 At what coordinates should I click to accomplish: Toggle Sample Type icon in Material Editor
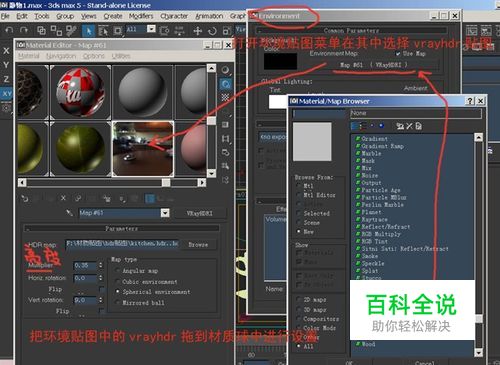click(x=225, y=70)
